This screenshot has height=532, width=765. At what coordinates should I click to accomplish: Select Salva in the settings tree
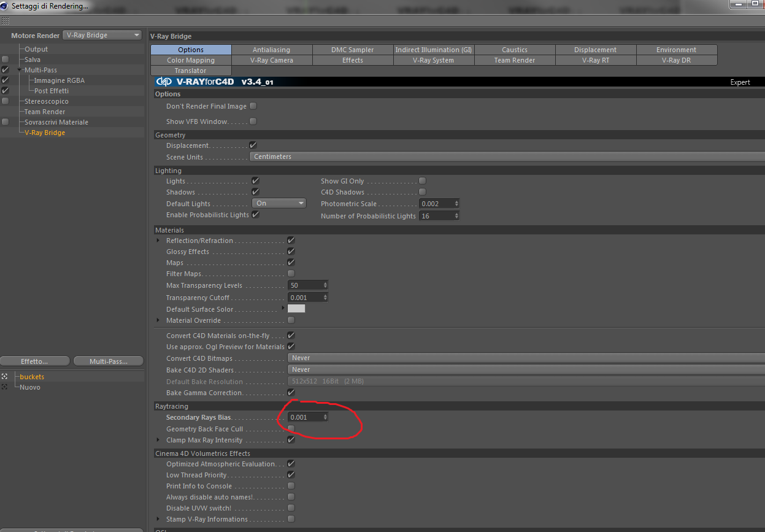[x=33, y=60]
